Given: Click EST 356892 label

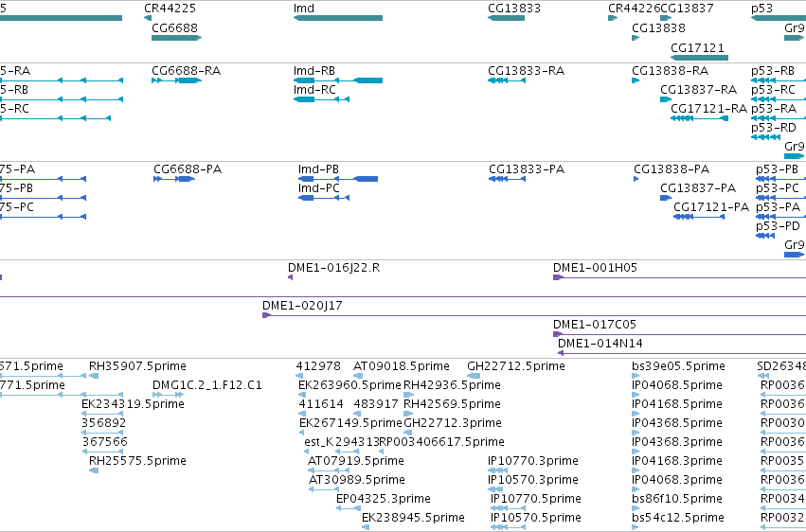Looking at the screenshot, I should click(103, 423).
